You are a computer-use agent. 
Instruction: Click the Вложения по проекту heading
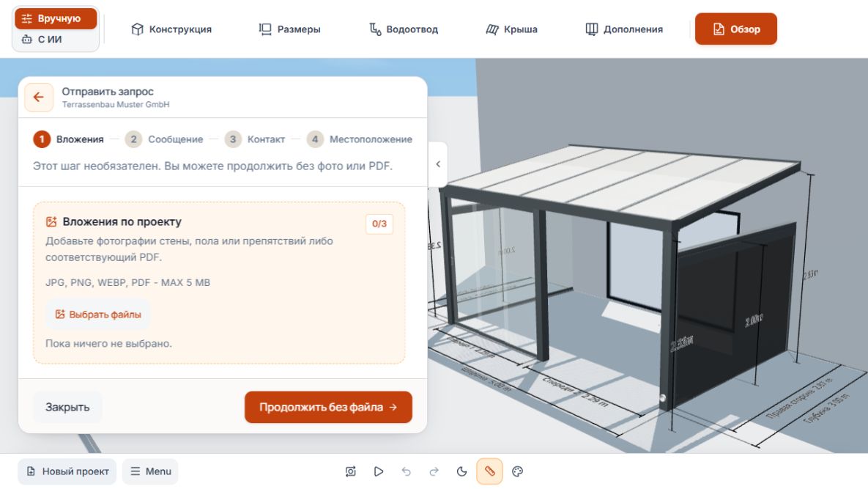point(122,221)
